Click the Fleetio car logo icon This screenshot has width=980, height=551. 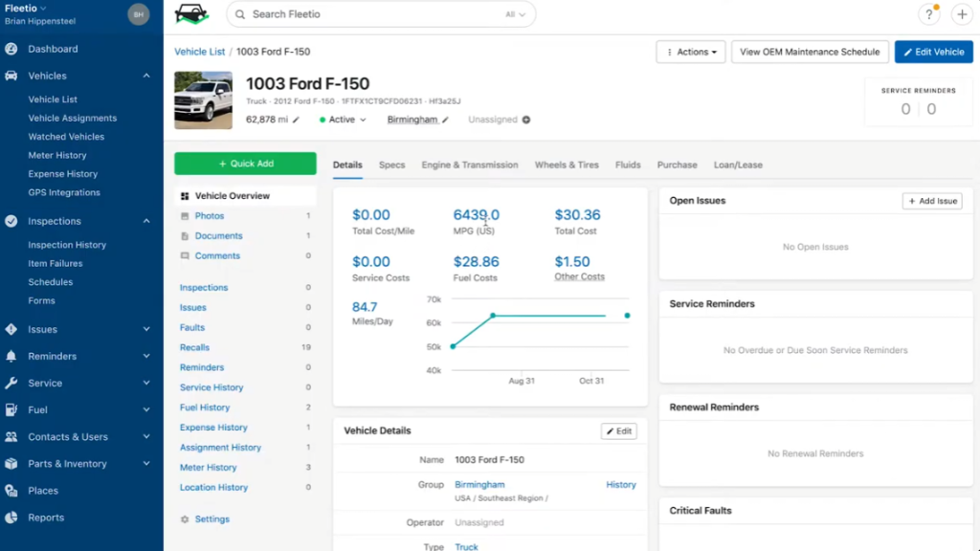[191, 14]
